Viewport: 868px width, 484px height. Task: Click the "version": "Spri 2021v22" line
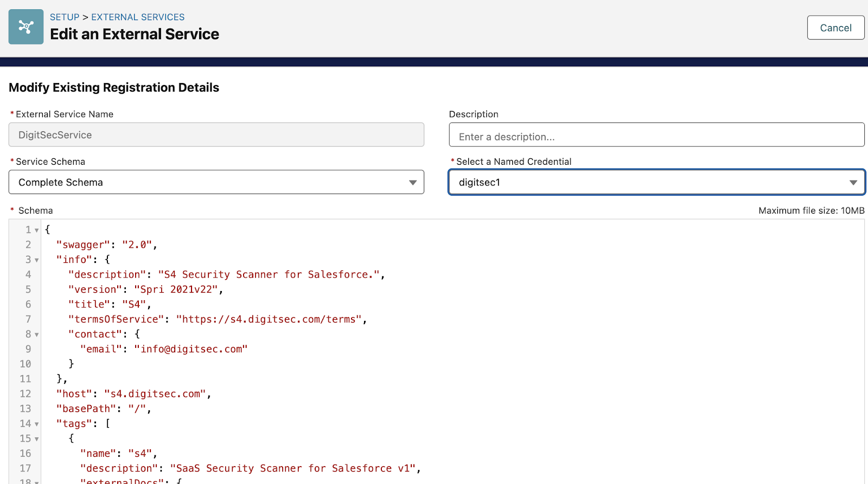click(145, 289)
